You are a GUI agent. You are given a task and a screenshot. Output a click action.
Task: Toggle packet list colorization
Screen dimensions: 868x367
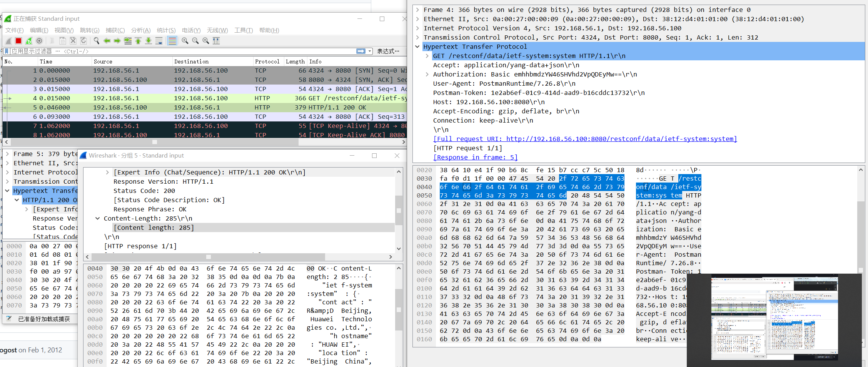pyautogui.click(x=172, y=40)
